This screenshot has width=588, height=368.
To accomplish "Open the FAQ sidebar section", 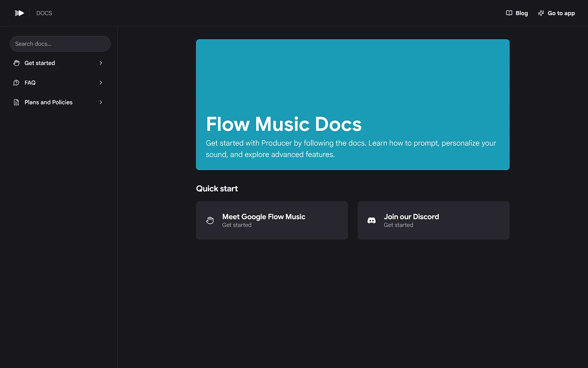I will pos(59,83).
